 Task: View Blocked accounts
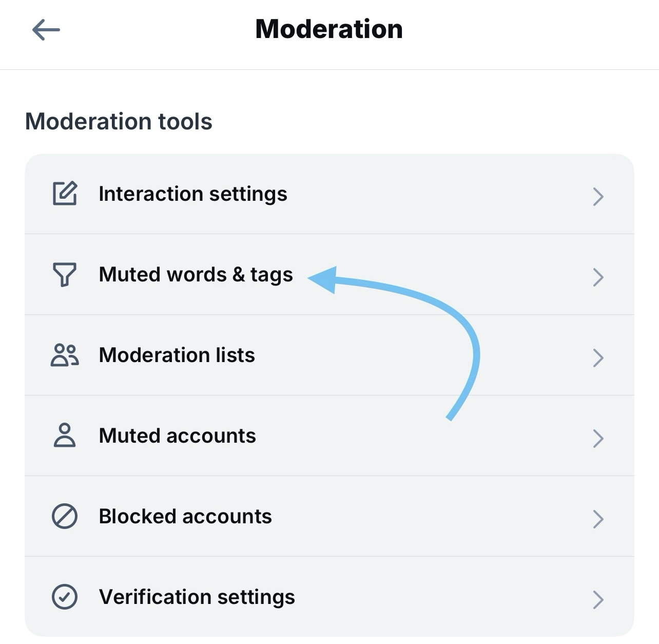pyautogui.click(x=185, y=517)
